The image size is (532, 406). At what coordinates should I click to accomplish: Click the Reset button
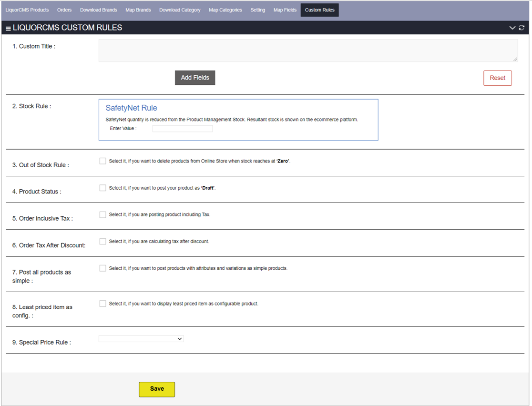coord(497,78)
